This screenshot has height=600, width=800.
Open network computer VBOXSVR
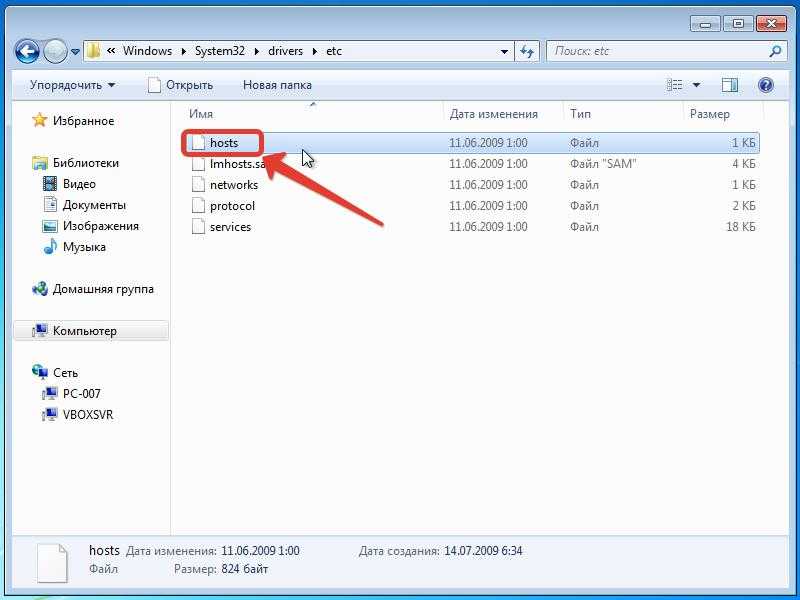(x=88, y=414)
